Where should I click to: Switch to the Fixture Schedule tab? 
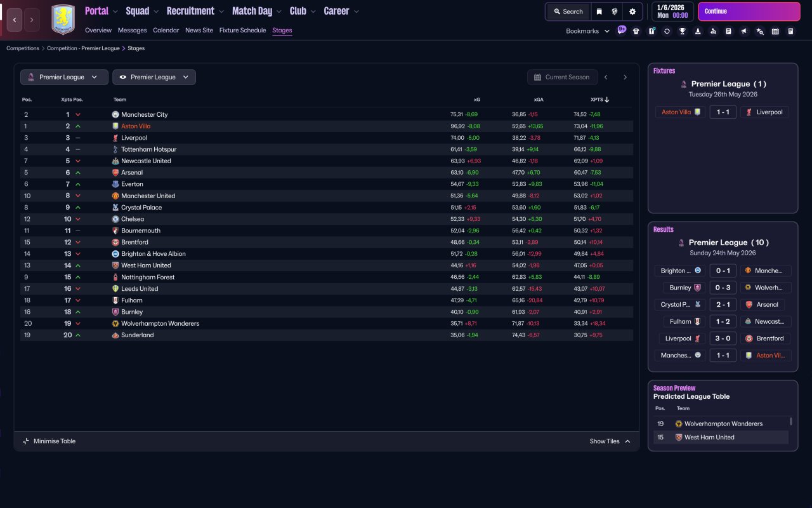coord(242,30)
